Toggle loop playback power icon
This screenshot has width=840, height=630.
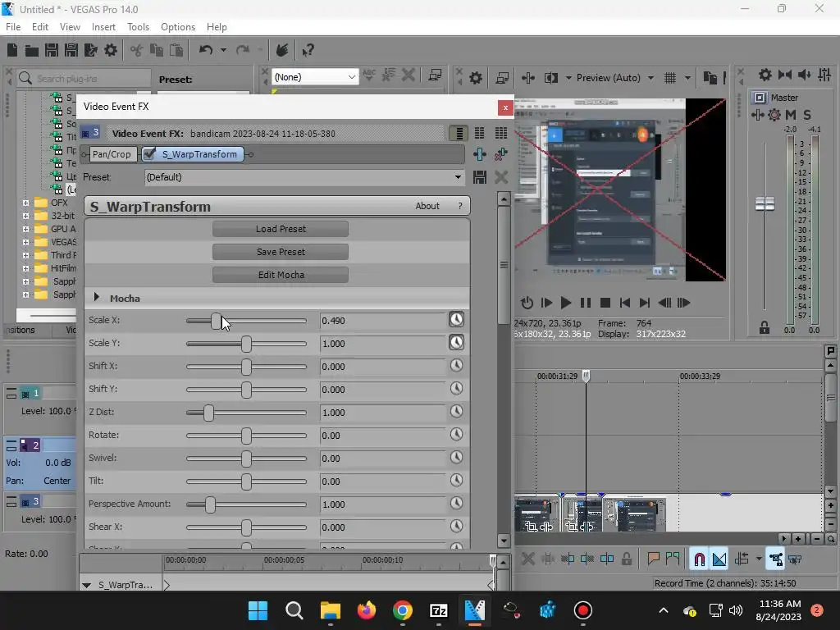527,304
